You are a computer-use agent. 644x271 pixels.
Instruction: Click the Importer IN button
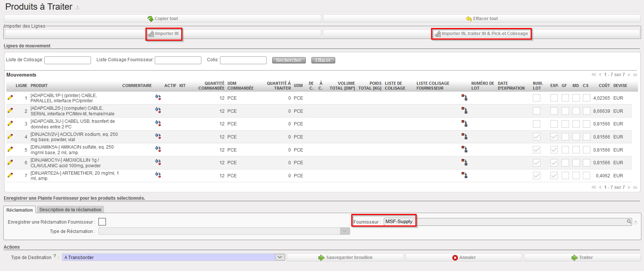163,34
